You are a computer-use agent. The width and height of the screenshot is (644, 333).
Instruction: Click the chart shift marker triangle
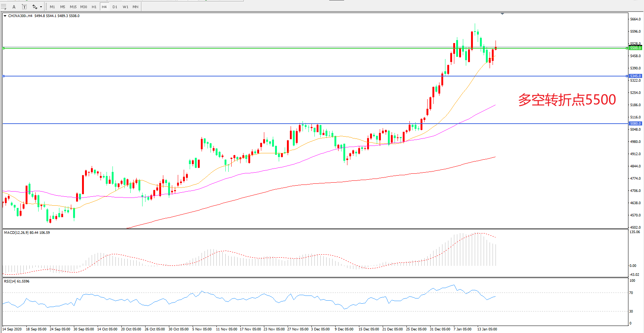click(502, 14)
